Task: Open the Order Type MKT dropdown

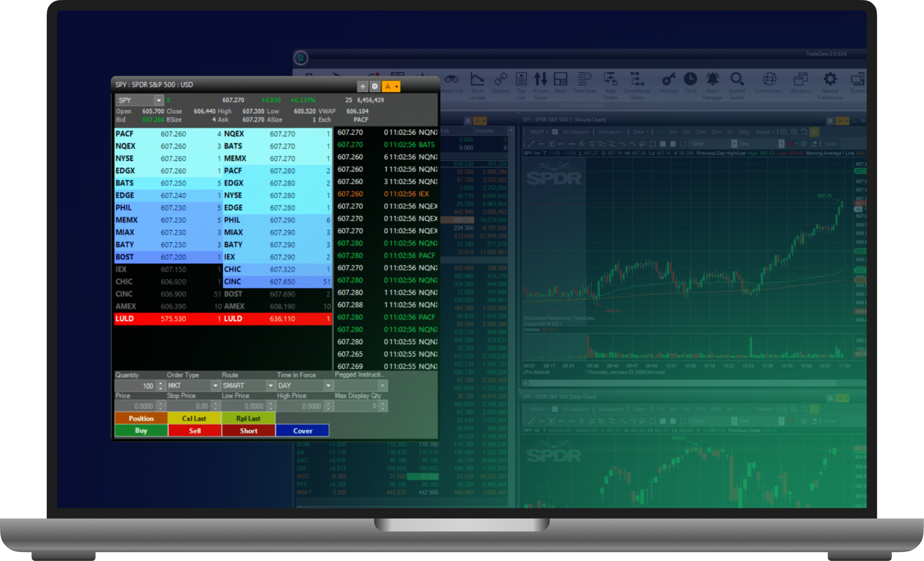Action: (215, 386)
